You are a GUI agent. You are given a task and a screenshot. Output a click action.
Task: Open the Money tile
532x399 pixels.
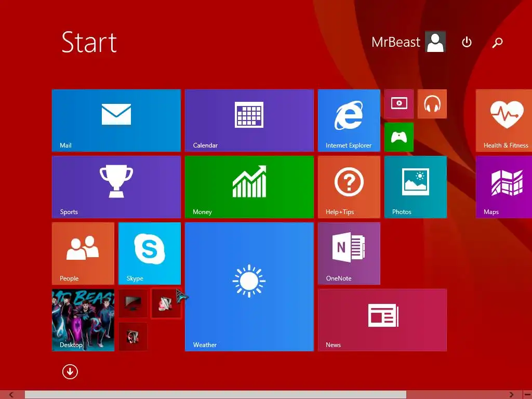coord(249,187)
